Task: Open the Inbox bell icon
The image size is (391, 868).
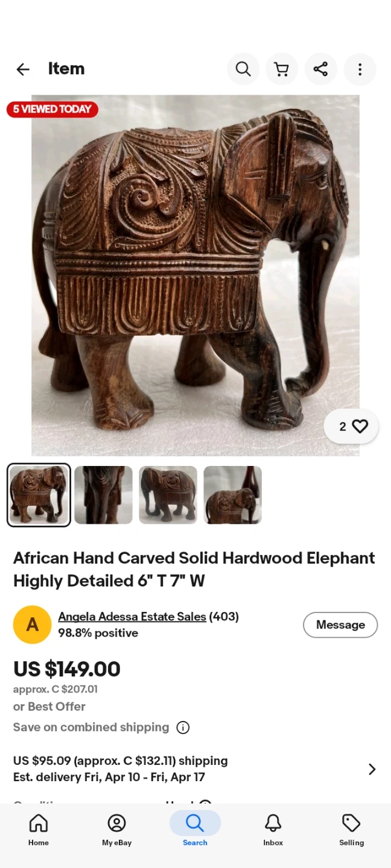Action: [273, 829]
